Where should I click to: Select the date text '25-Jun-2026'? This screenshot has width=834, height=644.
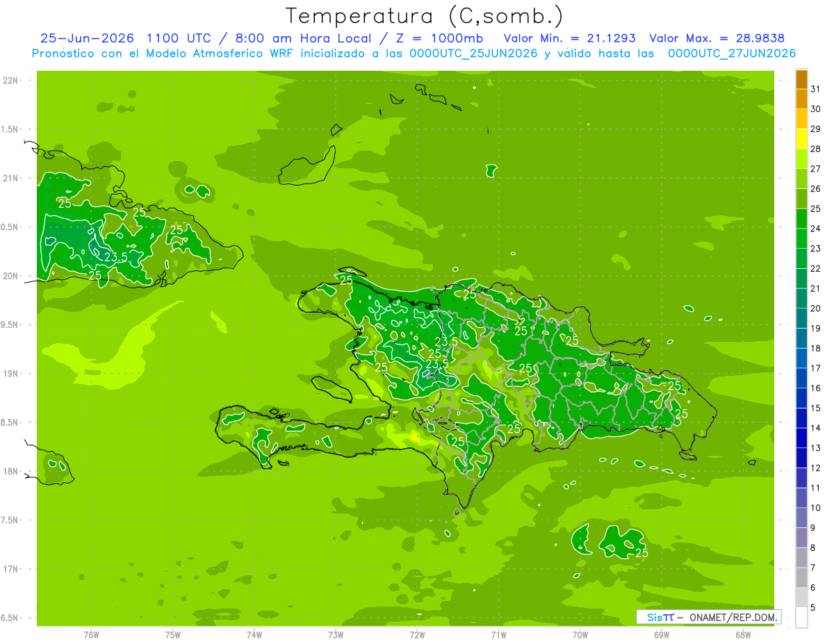(x=88, y=38)
